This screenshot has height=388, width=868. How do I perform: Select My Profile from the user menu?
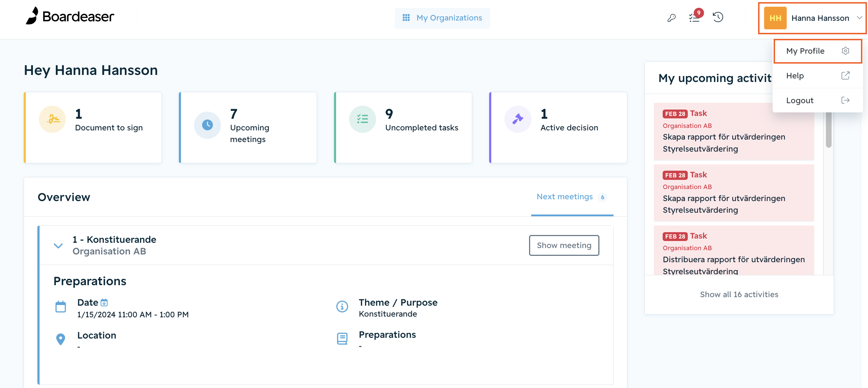[818, 51]
